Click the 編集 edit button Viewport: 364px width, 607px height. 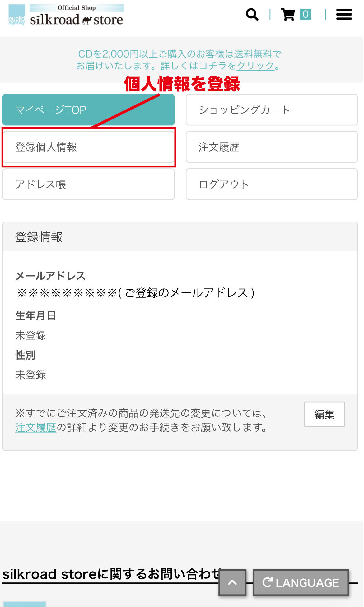(x=324, y=414)
